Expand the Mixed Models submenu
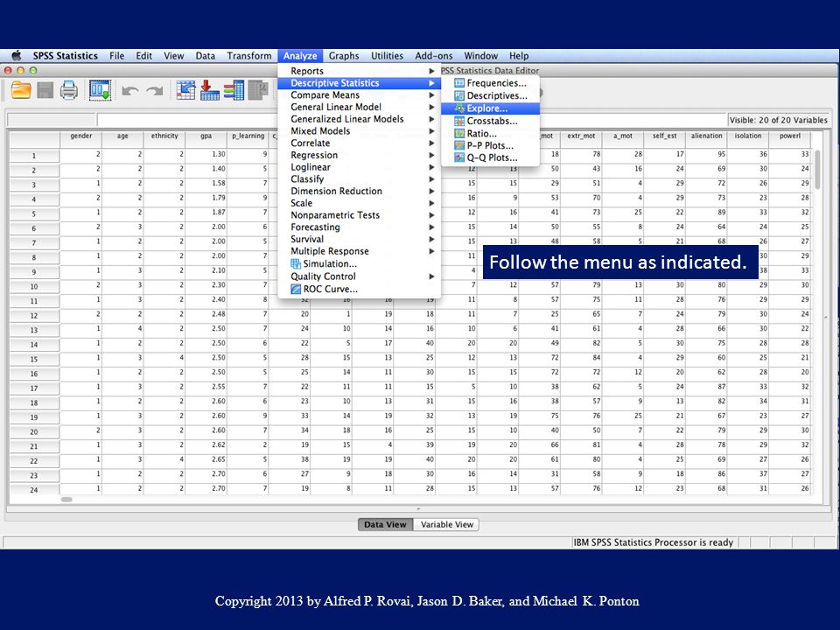The width and height of the screenshot is (840, 630). 359,131
